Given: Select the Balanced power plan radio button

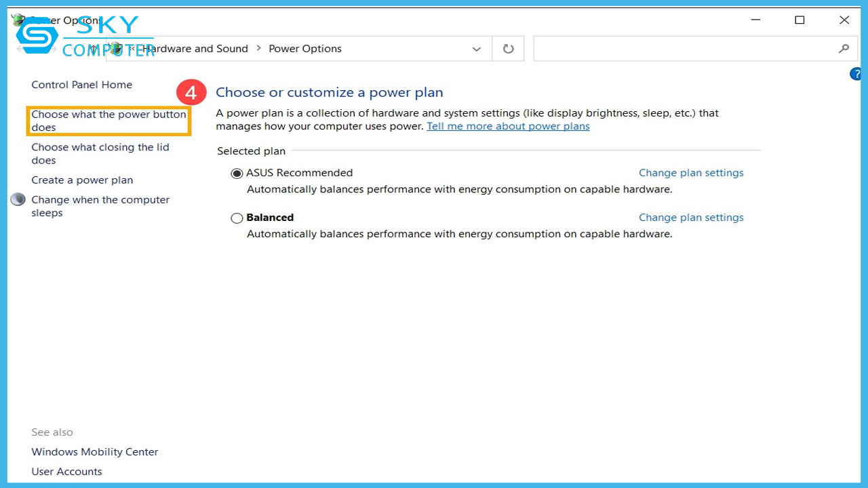Looking at the screenshot, I should click(237, 218).
